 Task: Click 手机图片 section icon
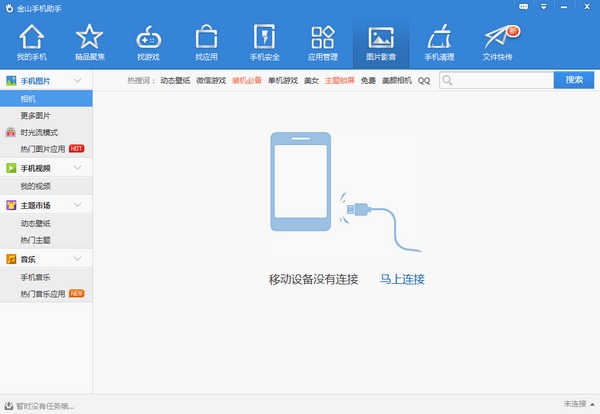11,80
